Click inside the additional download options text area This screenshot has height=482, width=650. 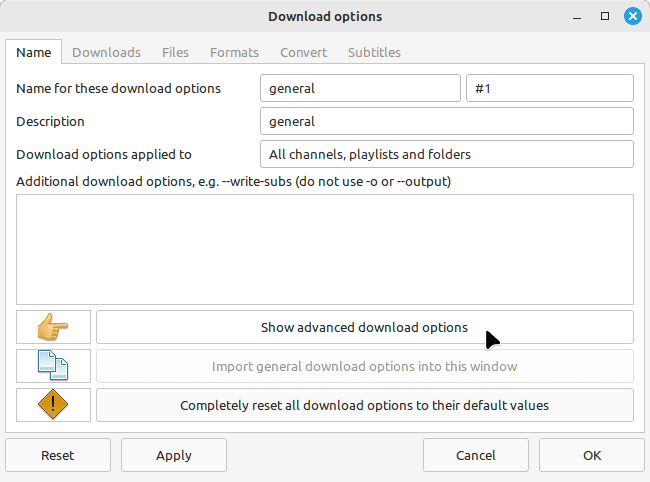click(325, 249)
